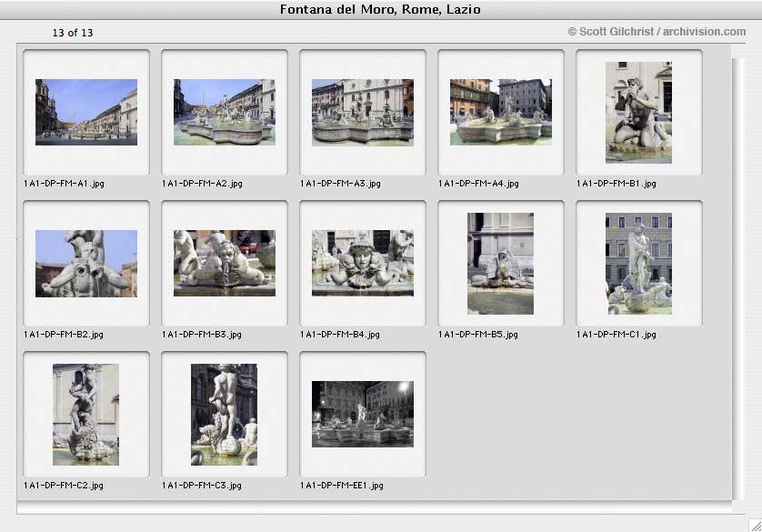Viewport: 762px width, 532px height.
Task: Open thumbnail 1A1-DP-FM-B5.jpg
Action: (x=500, y=264)
